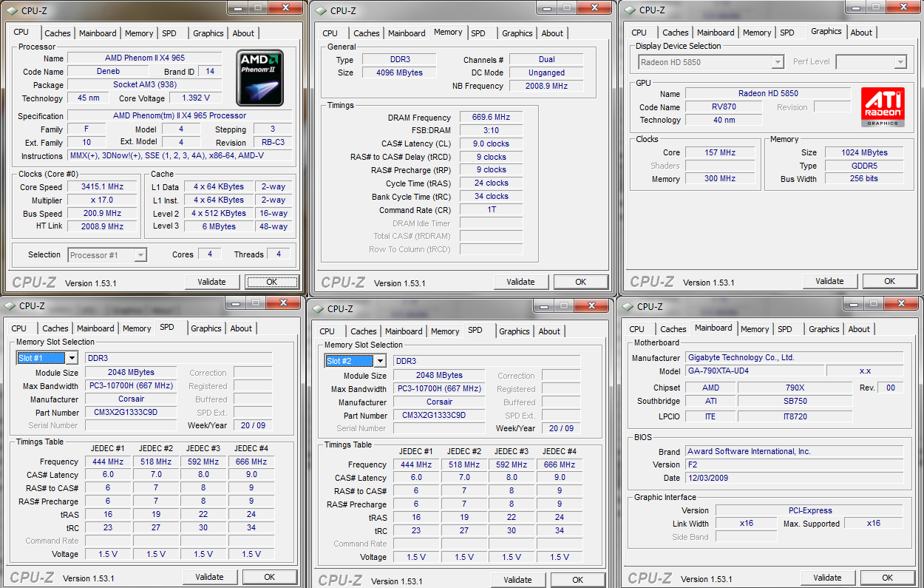Click Validate in the Memory timings window
Viewport: 924px width, 588px height.
click(x=521, y=282)
